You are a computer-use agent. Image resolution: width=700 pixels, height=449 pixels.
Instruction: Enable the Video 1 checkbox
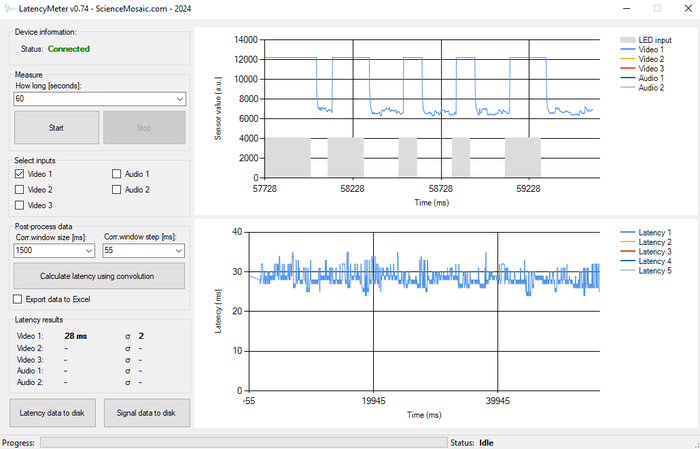(x=20, y=174)
